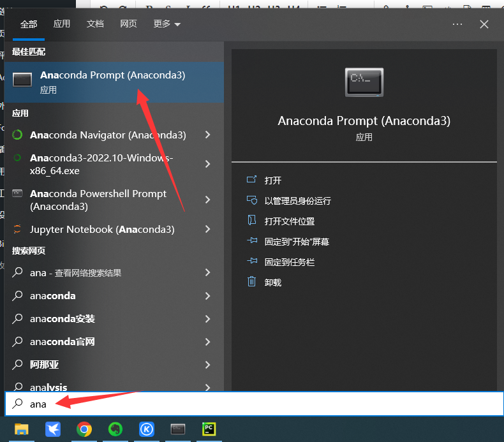Click the search icon beside 'anaconda官网'
The width and height of the screenshot is (504, 442).
click(x=17, y=342)
